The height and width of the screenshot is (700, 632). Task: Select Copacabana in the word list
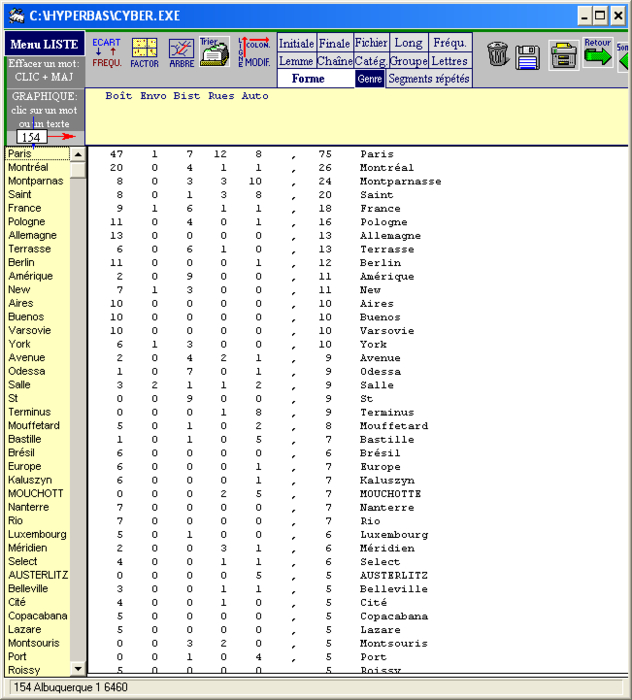point(38,616)
